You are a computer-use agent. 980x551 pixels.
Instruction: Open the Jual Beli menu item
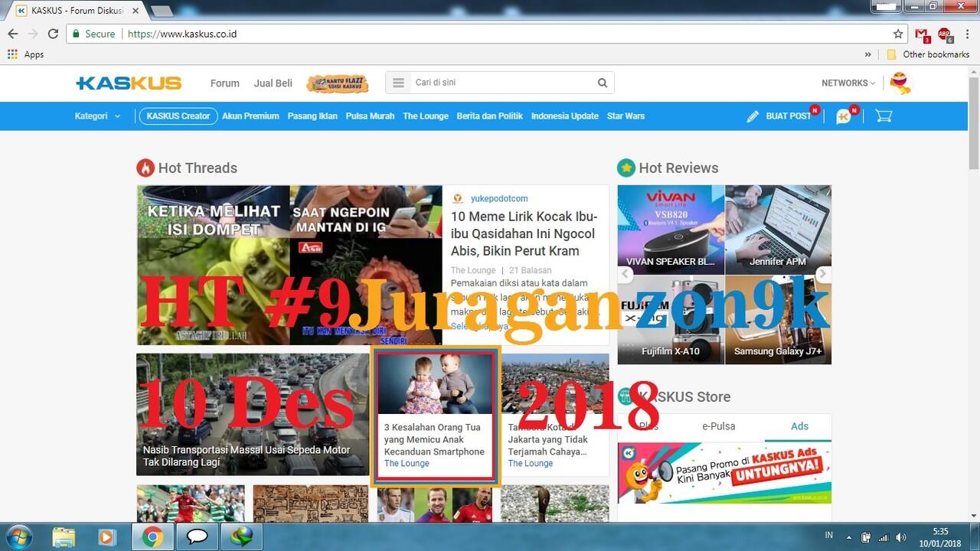[273, 83]
